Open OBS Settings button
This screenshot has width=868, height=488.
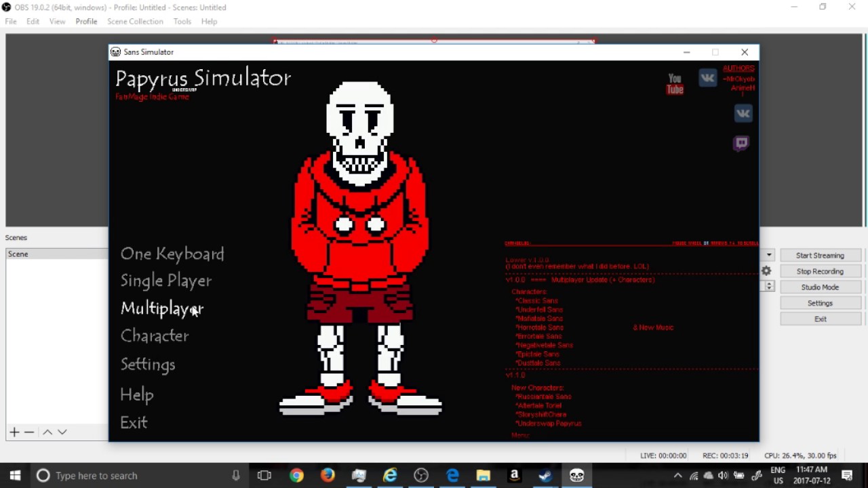tap(821, 303)
